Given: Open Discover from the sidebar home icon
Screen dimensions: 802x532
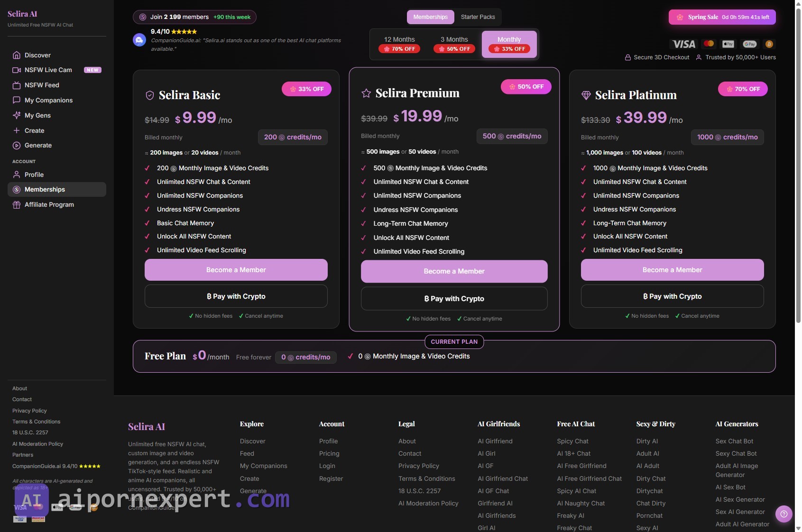Looking at the screenshot, I should pyautogui.click(x=17, y=55).
